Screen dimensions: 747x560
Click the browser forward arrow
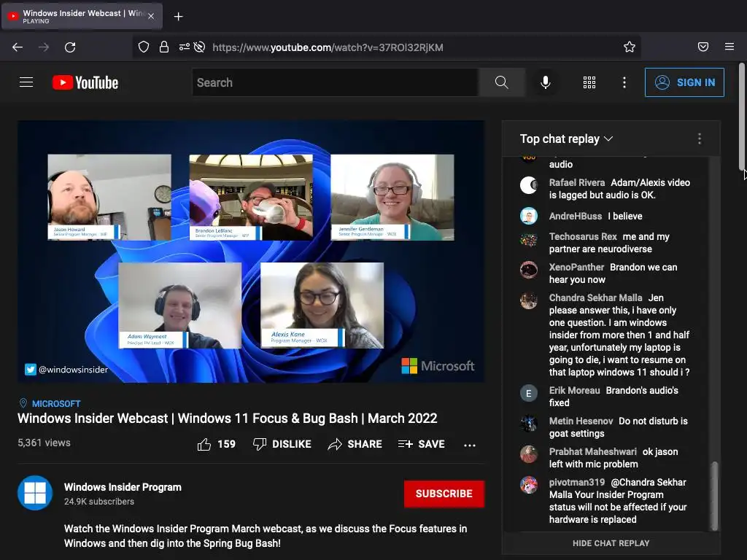click(44, 47)
